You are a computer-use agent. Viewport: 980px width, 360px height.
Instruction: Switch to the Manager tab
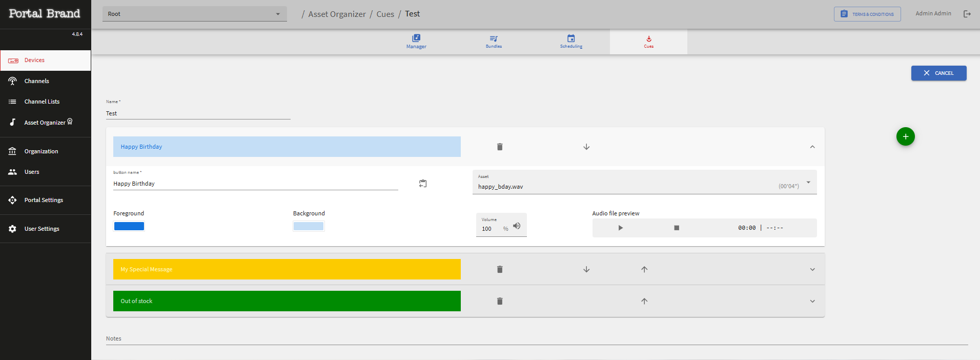(x=416, y=42)
